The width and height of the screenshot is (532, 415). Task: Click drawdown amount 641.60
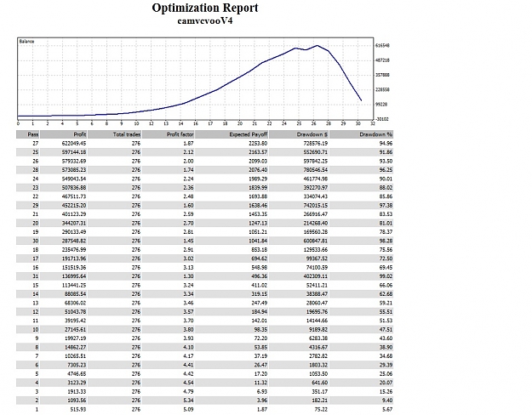(320, 383)
